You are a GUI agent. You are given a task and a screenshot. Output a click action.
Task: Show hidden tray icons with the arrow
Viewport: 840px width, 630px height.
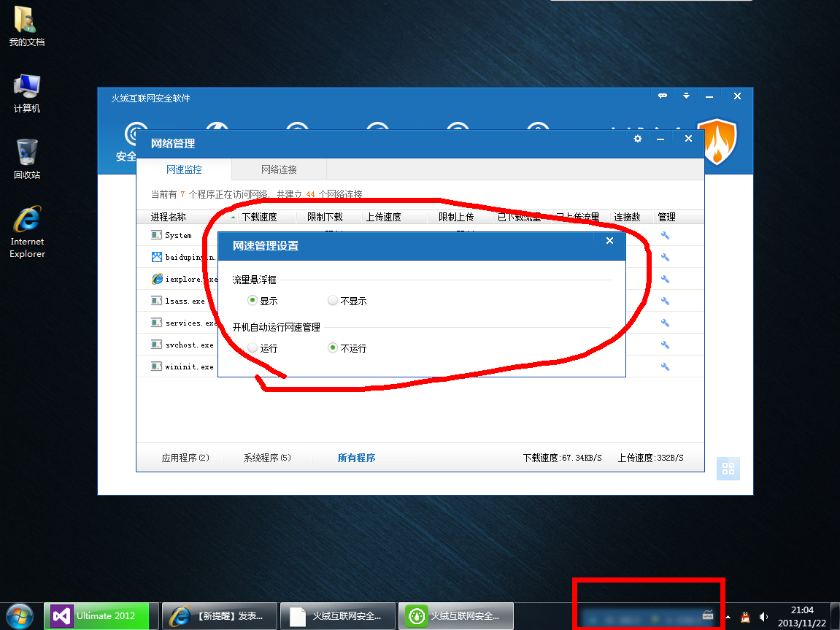tap(728, 616)
